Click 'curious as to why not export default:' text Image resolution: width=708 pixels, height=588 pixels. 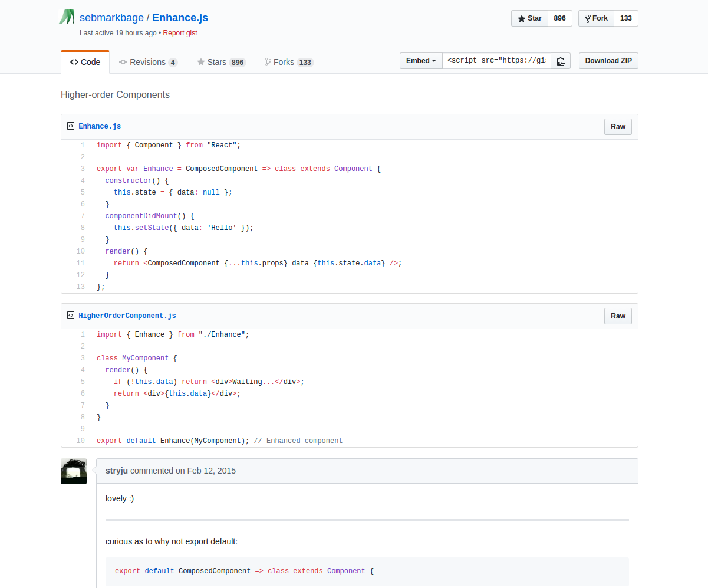click(x=172, y=541)
